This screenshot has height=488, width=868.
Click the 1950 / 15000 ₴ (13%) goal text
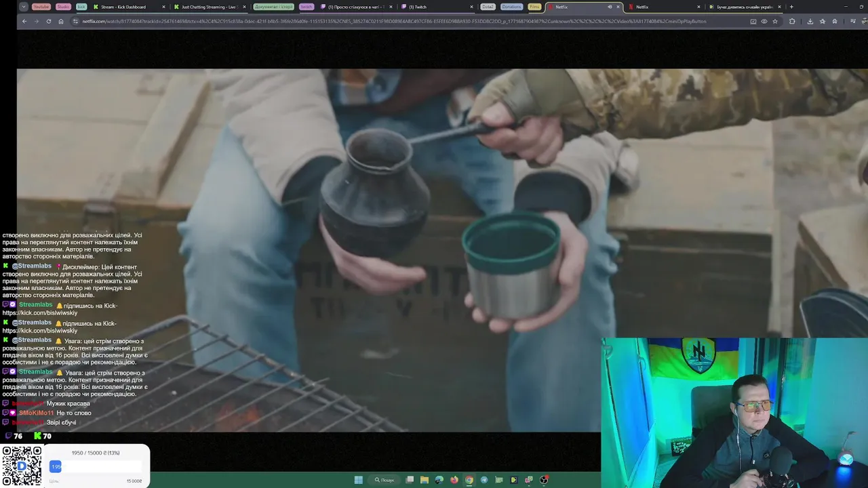tap(96, 453)
